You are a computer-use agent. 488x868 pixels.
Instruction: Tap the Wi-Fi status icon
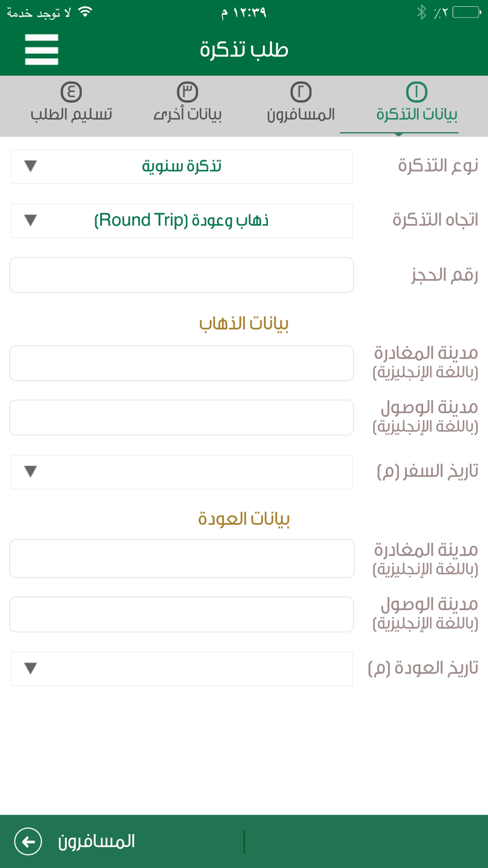(x=85, y=12)
